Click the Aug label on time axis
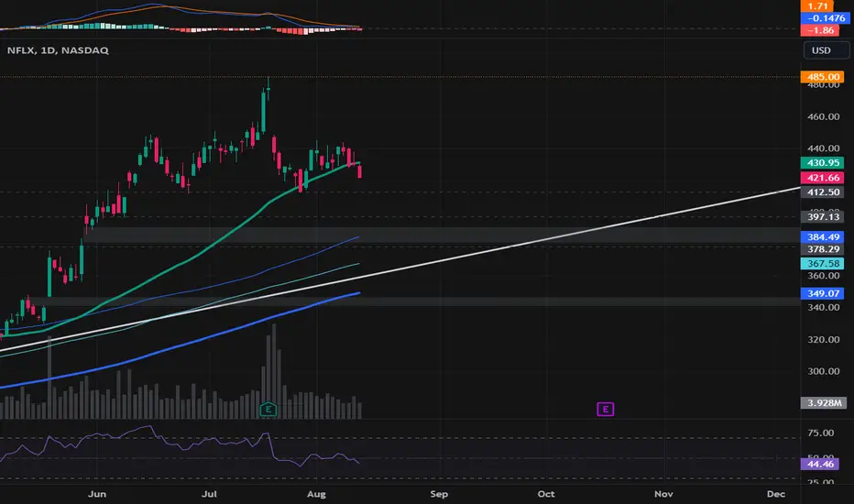Image resolution: width=854 pixels, height=504 pixels. (316, 494)
